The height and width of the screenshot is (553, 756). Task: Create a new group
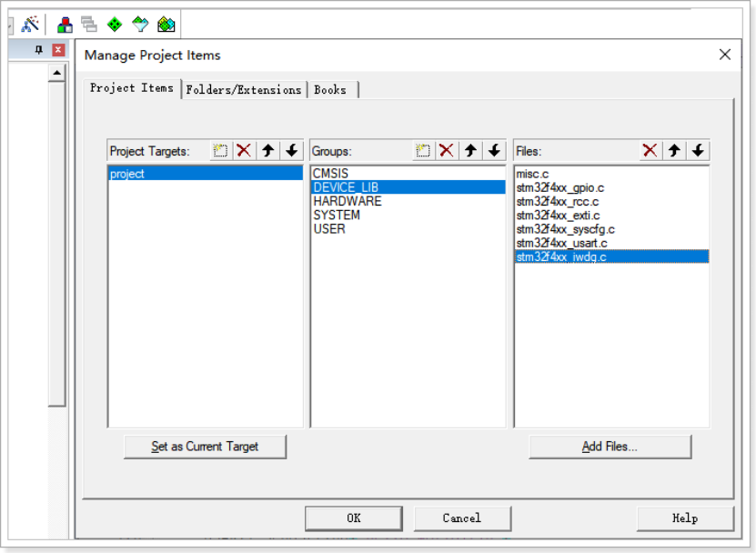tap(423, 150)
